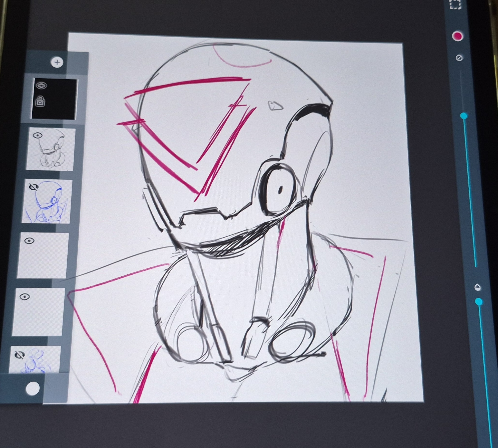Hide the grey pencil sketch layer

37,136
